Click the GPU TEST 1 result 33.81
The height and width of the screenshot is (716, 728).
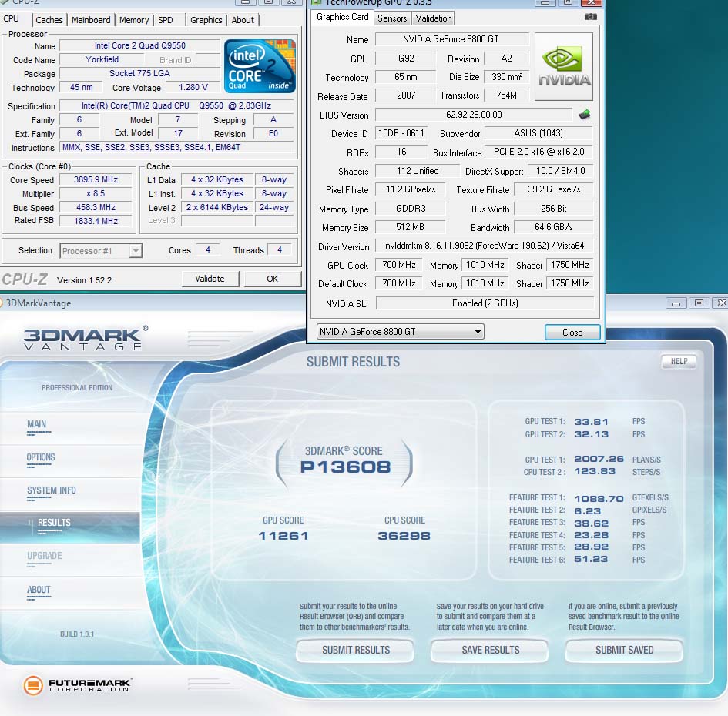tap(591, 422)
